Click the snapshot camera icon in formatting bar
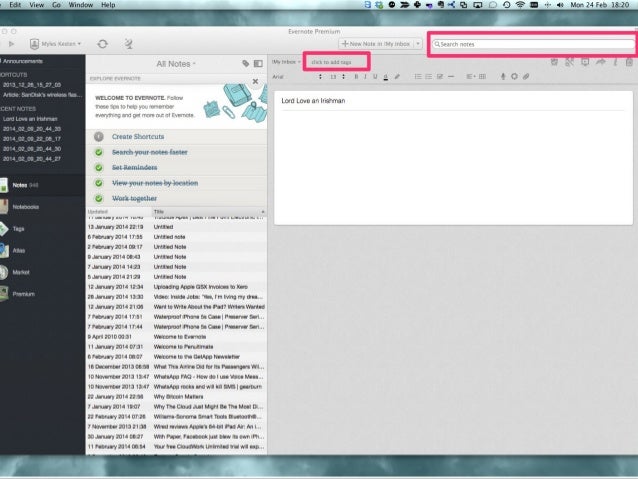638x479 pixels. 514,77
